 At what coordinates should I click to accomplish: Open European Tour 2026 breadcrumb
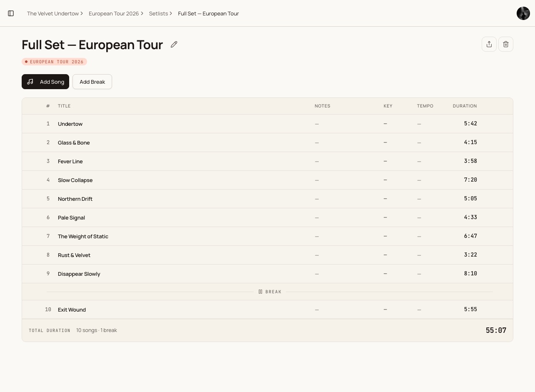(114, 13)
